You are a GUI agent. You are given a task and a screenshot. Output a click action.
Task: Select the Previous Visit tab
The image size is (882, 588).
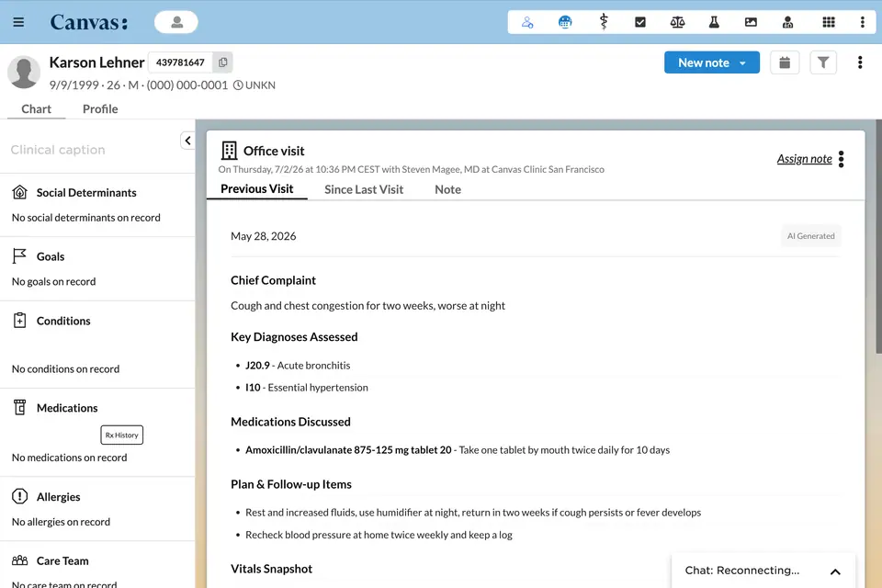(256, 189)
